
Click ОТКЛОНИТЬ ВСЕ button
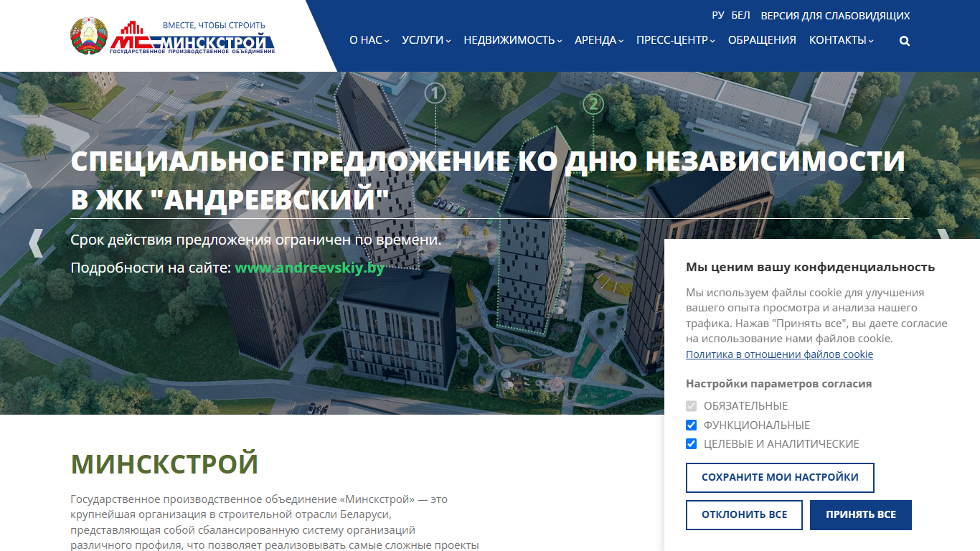744,515
